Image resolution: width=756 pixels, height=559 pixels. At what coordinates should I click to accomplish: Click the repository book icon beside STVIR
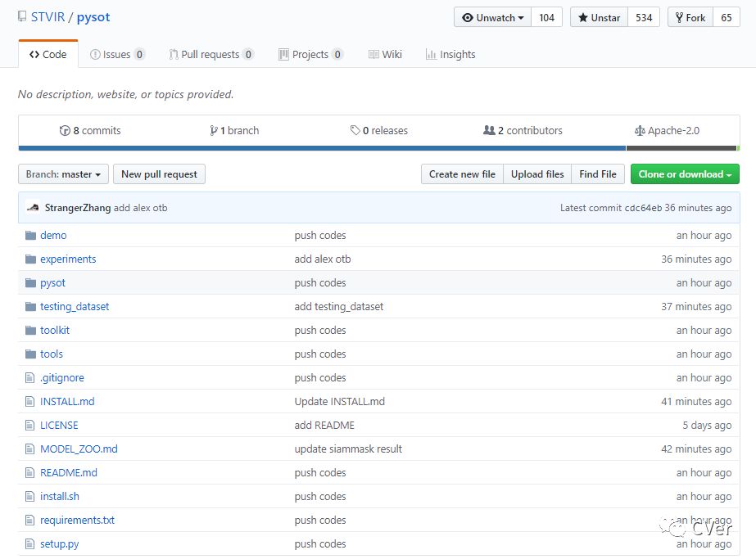pos(22,17)
